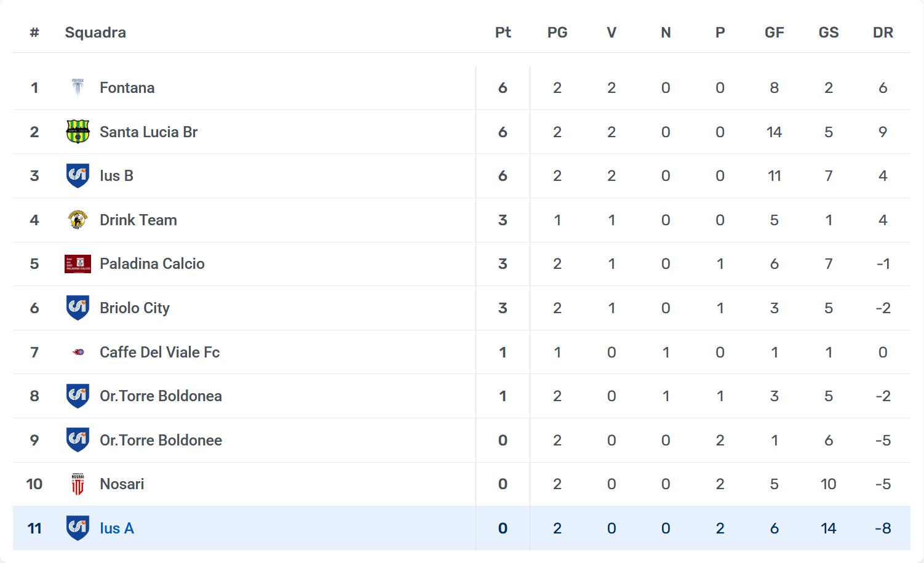Click the DR goal difference header
Viewport: 924px width, 563px height.
(883, 33)
